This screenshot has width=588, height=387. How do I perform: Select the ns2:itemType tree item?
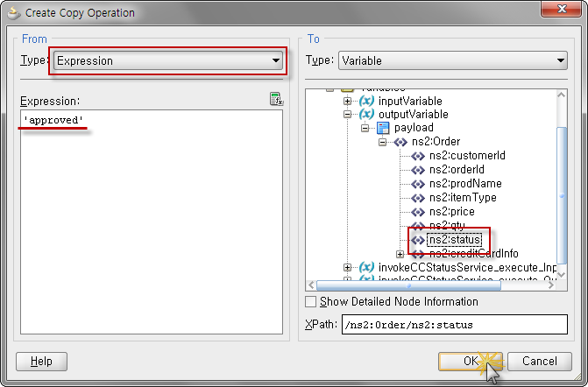463,197
